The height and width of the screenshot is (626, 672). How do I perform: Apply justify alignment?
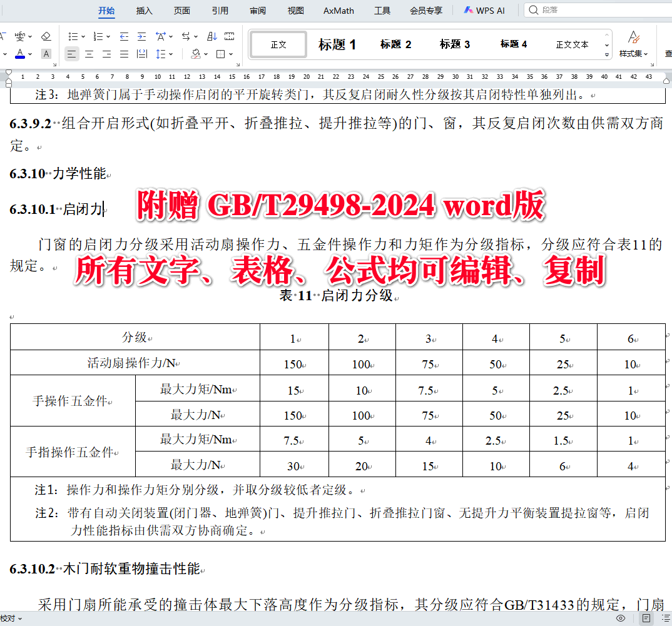[125, 54]
